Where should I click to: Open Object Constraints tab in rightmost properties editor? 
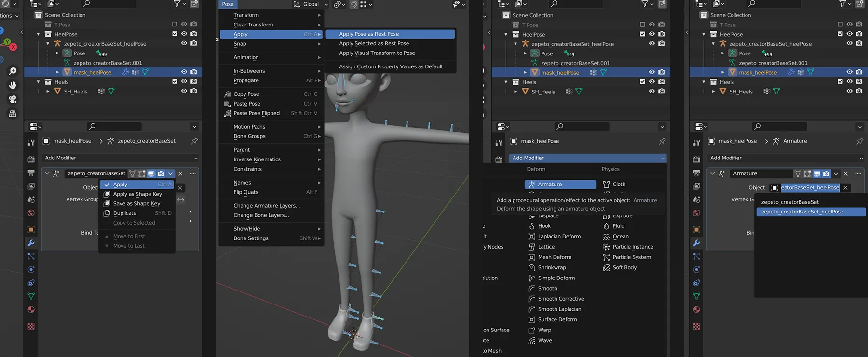click(697, 283)
